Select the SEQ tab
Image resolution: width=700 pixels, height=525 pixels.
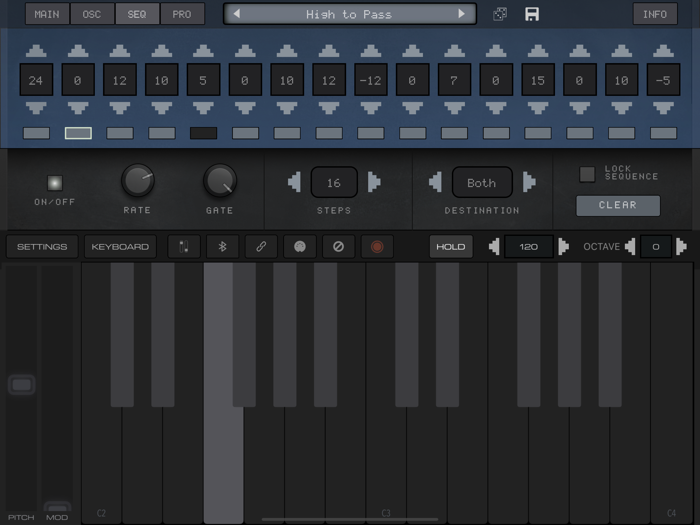137,14
